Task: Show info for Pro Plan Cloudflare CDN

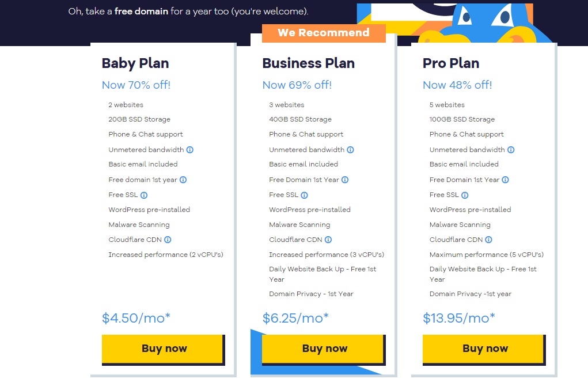Action: pos(488,240)
